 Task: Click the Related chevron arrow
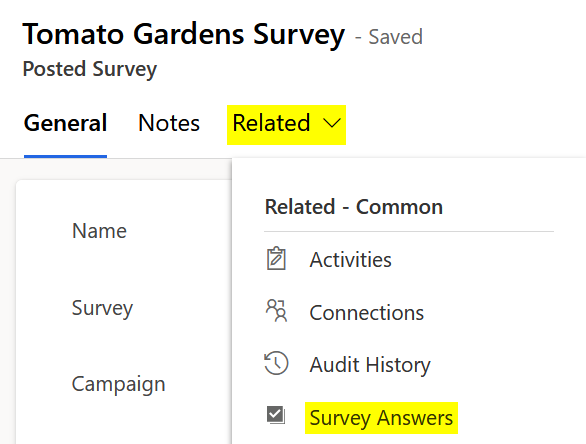tap(331, 123)
